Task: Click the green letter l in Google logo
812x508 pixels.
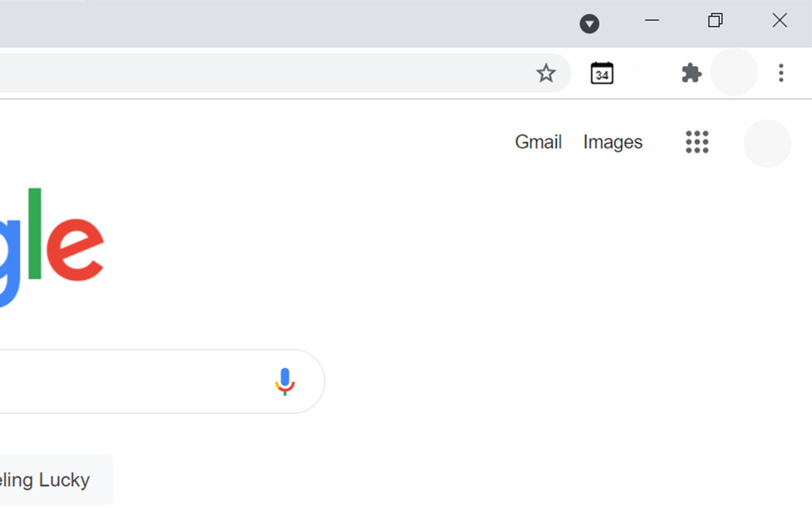Action: 34,233
